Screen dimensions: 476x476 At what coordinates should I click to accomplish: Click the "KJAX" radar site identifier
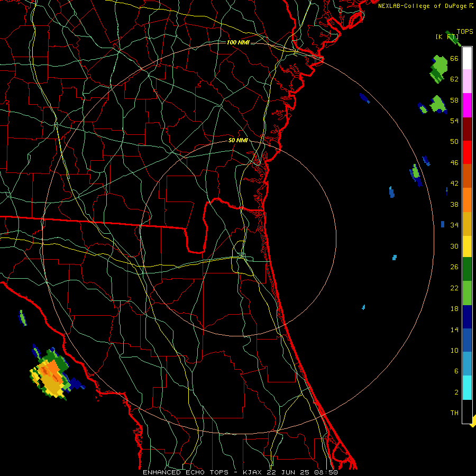point(253,472)
